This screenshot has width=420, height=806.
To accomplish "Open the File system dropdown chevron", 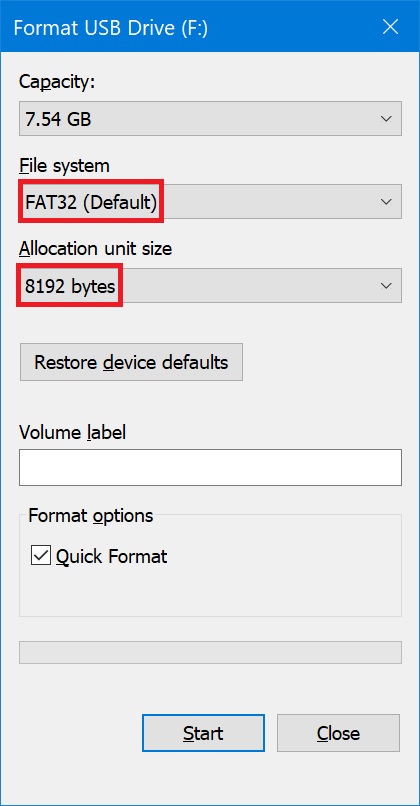I will point(386,202).
